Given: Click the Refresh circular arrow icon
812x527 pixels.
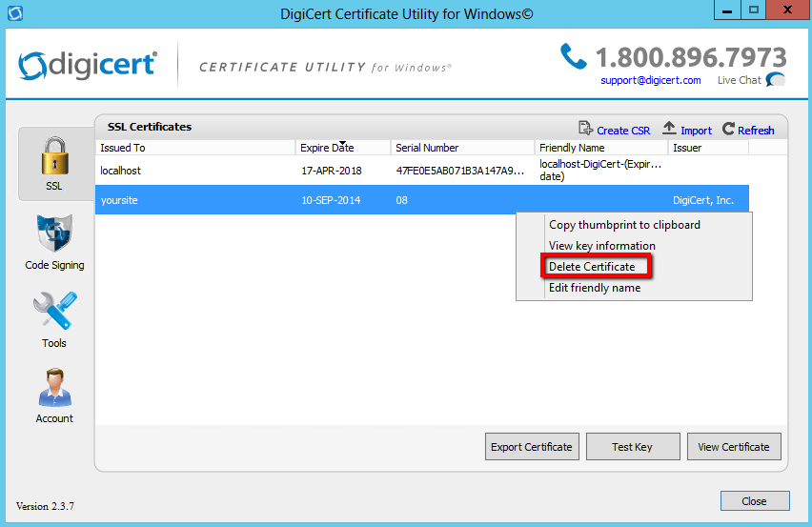Looking at the screenshot, I should tap(728, 129).
